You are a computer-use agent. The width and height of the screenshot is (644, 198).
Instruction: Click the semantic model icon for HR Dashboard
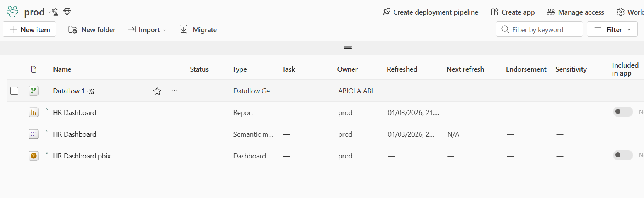pyautogui.click(x=34, y=134)
